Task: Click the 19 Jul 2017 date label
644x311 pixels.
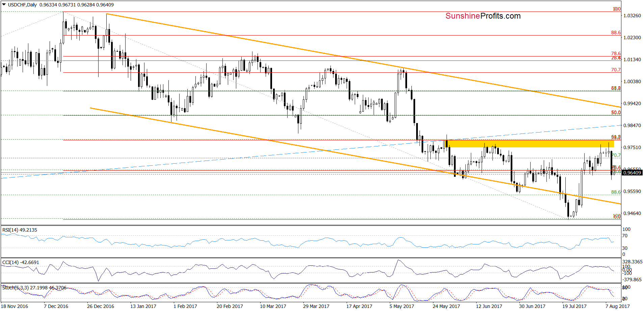Action: pos(574,306)
